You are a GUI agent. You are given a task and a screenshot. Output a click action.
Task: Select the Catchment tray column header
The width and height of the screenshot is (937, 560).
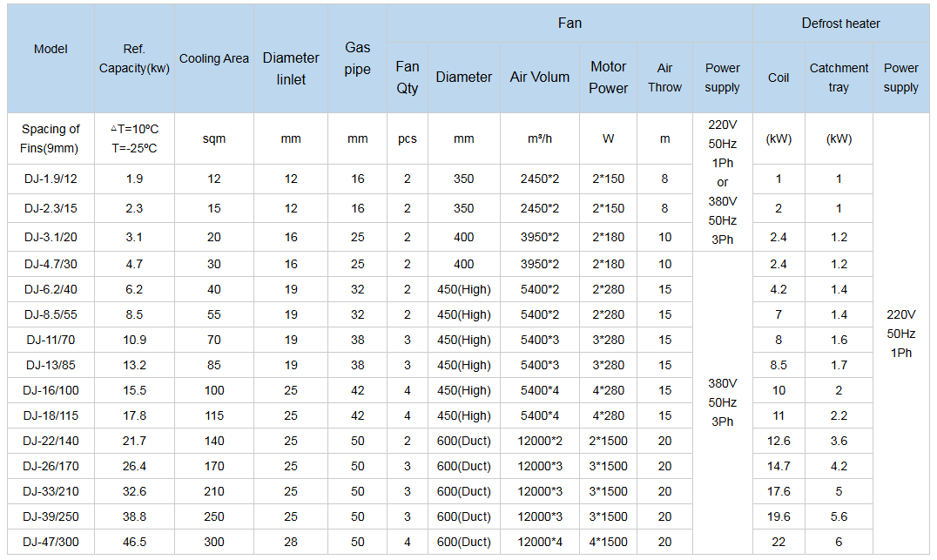coord(839,78)
